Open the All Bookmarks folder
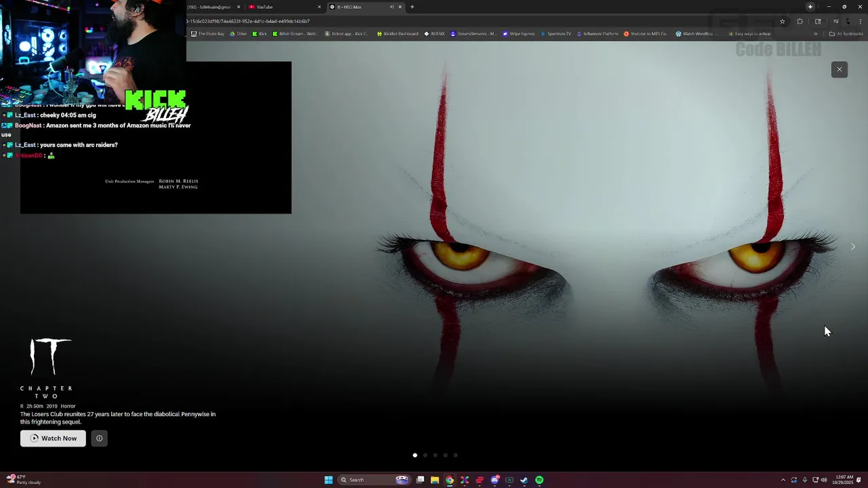 (x=846, y=34)
